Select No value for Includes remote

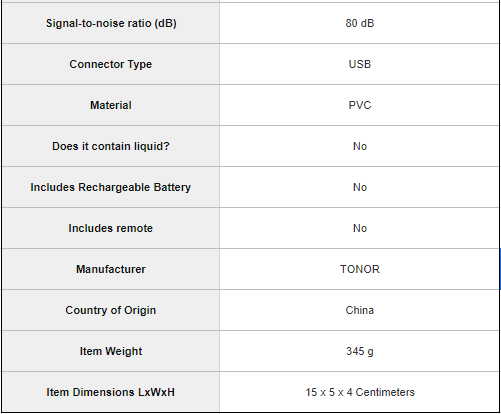[x=360, y=228]
